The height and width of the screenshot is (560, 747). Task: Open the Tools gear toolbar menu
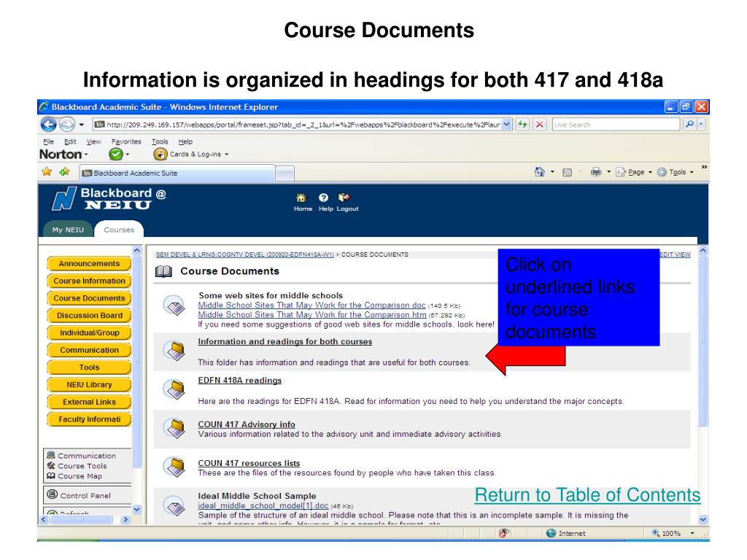675,172
